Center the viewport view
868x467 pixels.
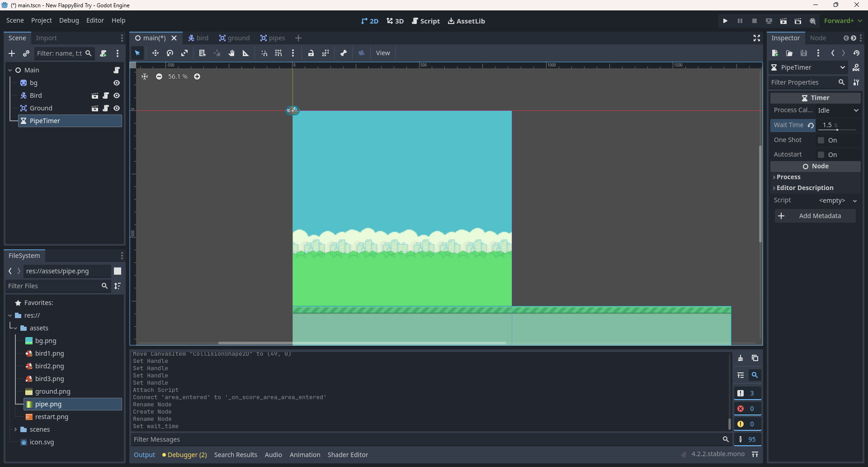tap(145, 76)
